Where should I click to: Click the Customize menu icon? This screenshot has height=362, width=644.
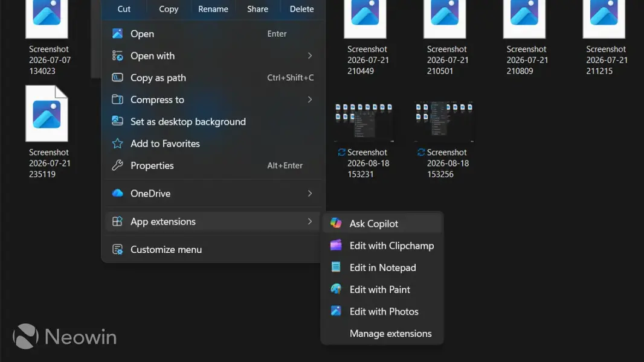pyautogui.click(x=117, y=249)
